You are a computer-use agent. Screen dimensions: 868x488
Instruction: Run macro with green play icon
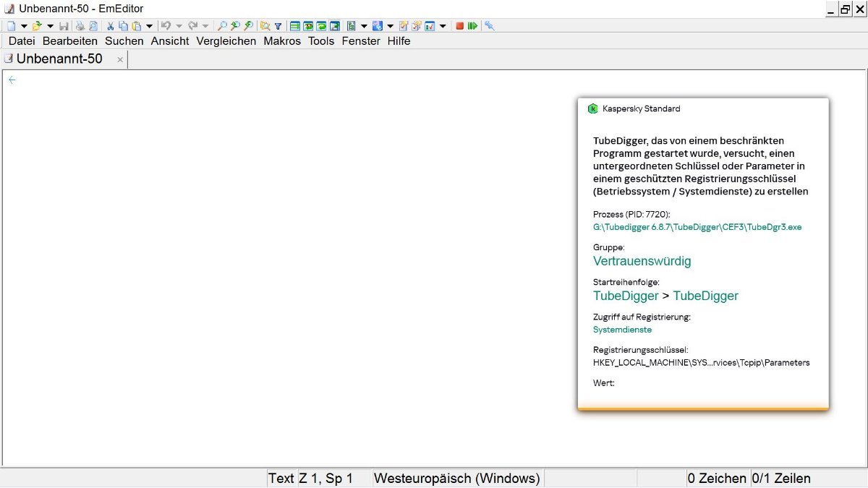pyautogui.click(x=472, y=26)
